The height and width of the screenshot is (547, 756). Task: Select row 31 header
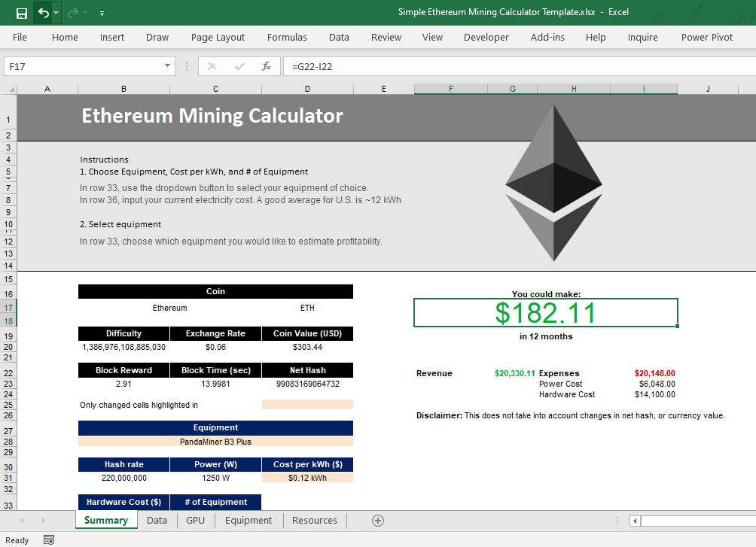pos(8,478)
